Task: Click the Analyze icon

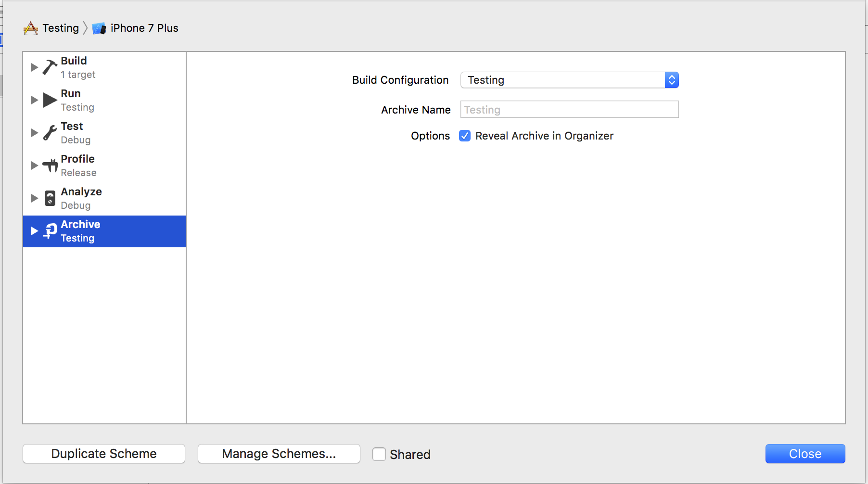Action: [x=50, y=198]
